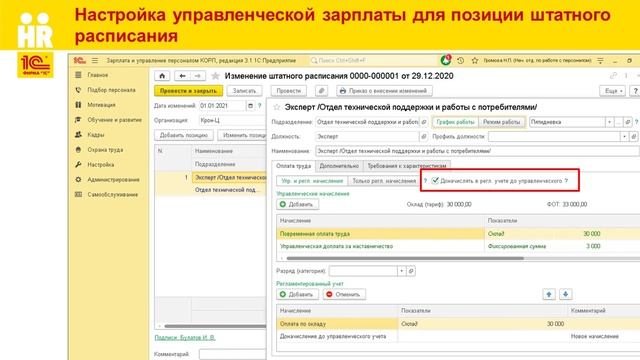This screenshot has width=640, height=360.
Task: Click Добавить under Регламентированный учет
Action: 297,294
